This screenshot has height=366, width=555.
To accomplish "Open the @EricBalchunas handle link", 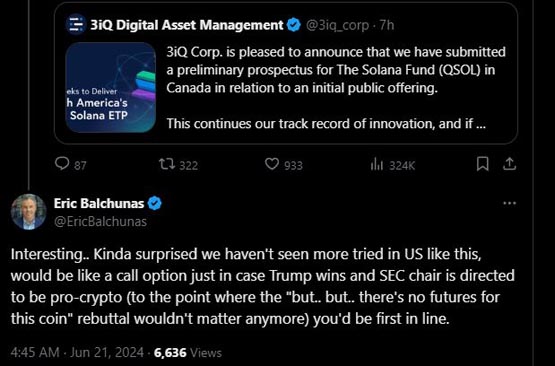I will [100, 222].
